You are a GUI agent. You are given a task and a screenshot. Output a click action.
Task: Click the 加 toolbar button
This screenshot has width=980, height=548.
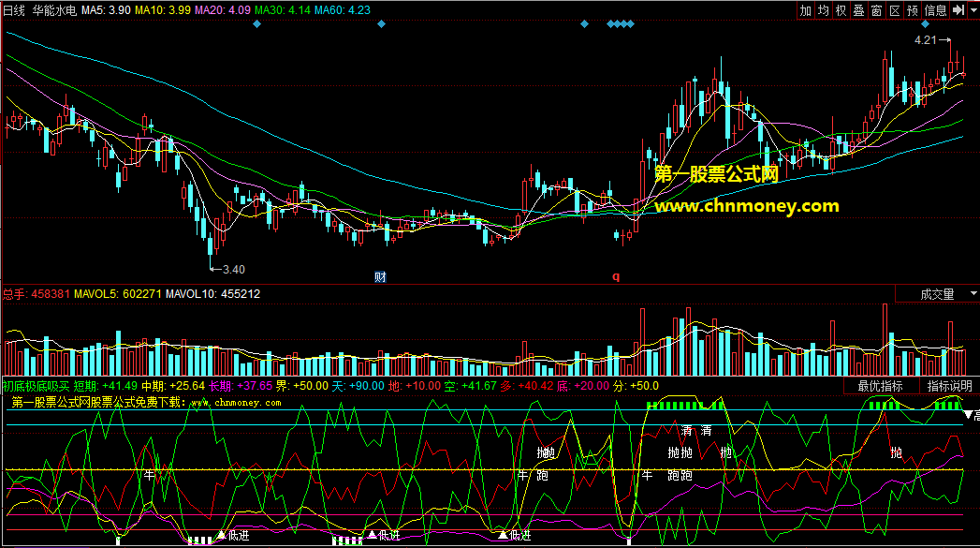pyautogui.click(x=806, y=10)
